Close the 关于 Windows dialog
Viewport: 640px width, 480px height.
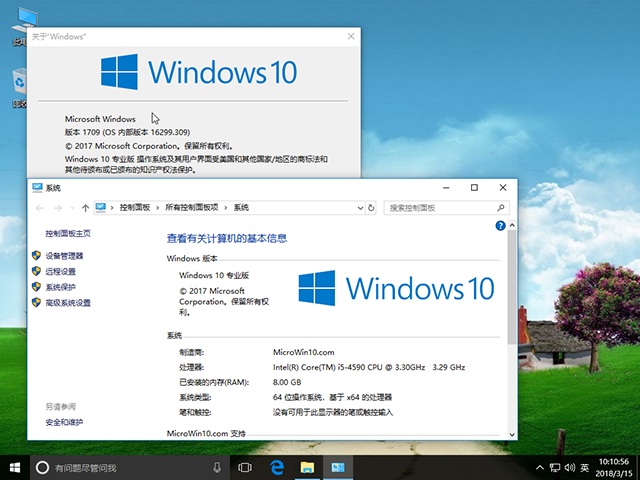[351, 36]
